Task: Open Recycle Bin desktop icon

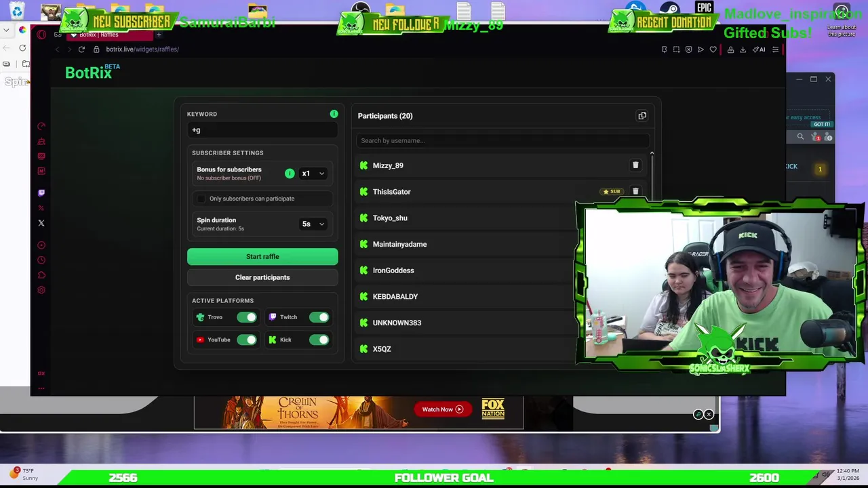Action: pyautogui.click(x=17, y=11)
